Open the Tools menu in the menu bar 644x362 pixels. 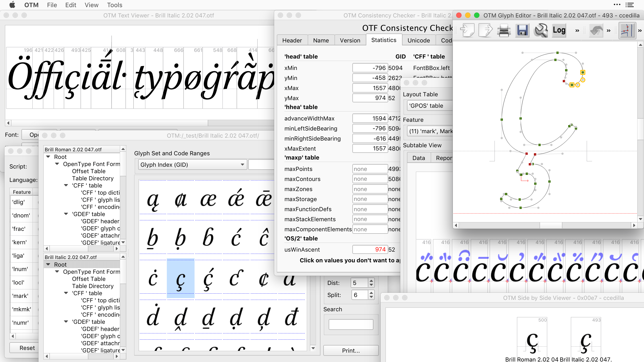(x=114, y=5)
